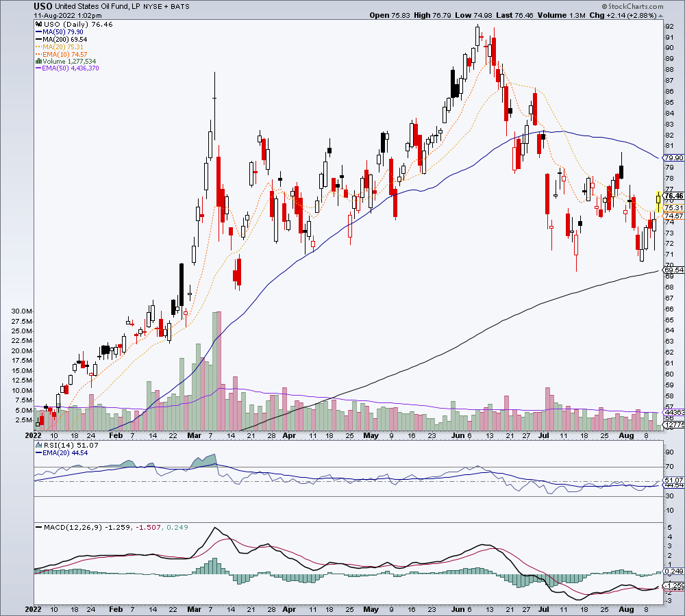This screenshot has height=616, width=685.
Task: Click the orange dotted swatch for EMA(10)
Action: 39,54
